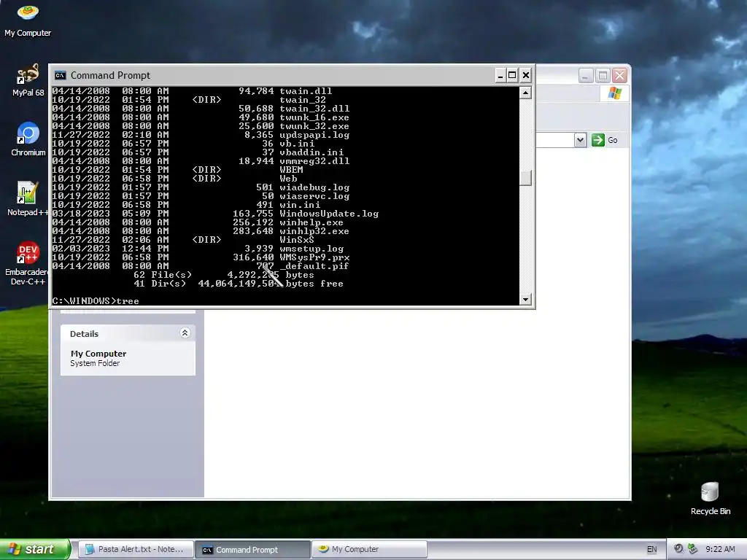Open the address bar dropdown arrow
This screenshot has height=560, width=747.
[x=580, y=140]
